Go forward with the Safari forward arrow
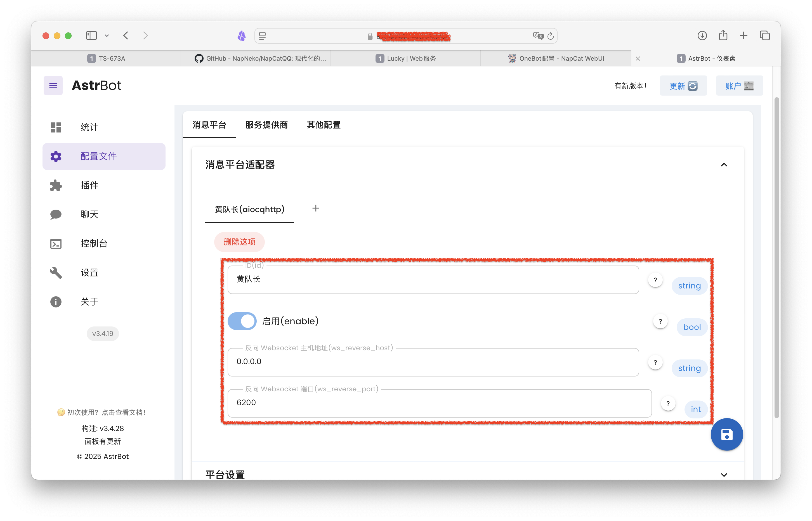The height and width of the screenshot is (521, 812). tap(145, 35)
